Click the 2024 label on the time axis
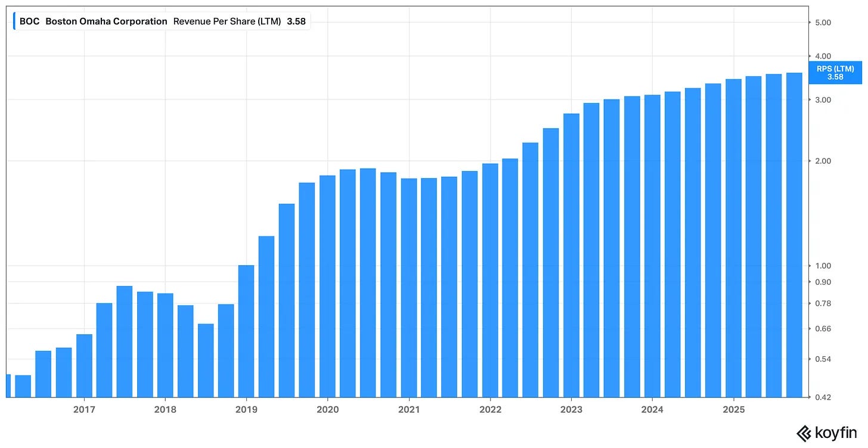The image size is (868, 448). click(x=652, y=410)
